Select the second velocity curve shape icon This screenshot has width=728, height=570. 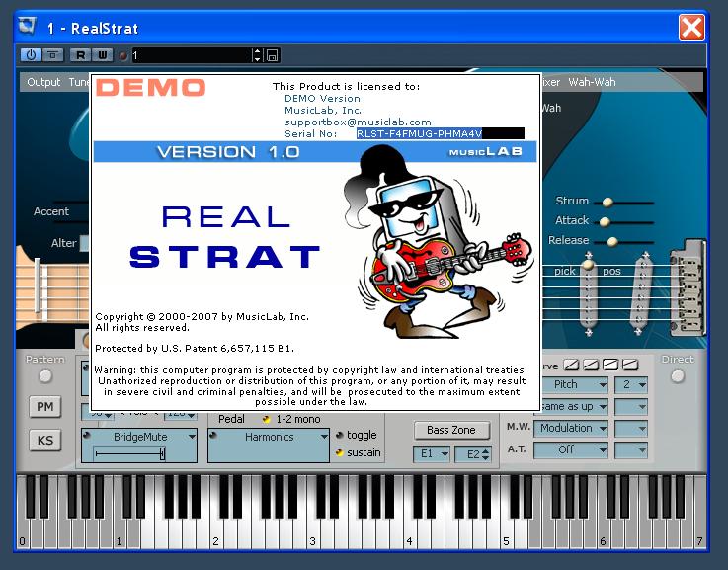591,365
